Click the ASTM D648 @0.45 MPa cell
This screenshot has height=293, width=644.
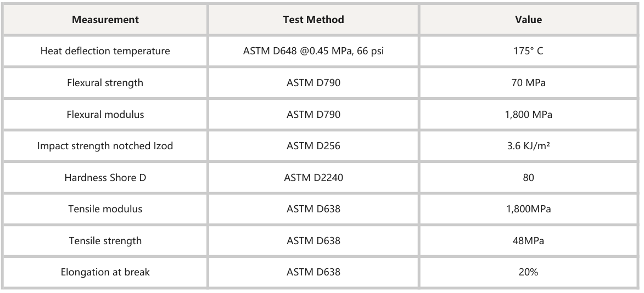click(313, 51)
